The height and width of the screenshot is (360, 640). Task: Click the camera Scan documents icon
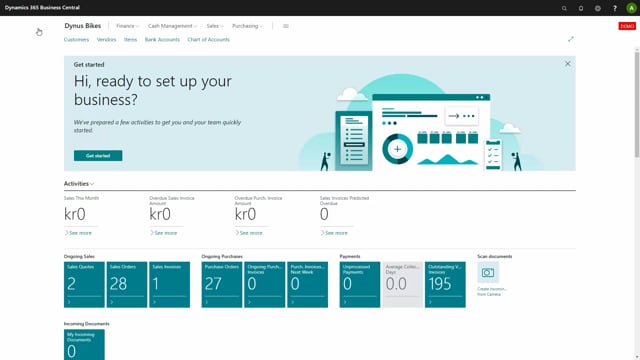tap(488, 272)
